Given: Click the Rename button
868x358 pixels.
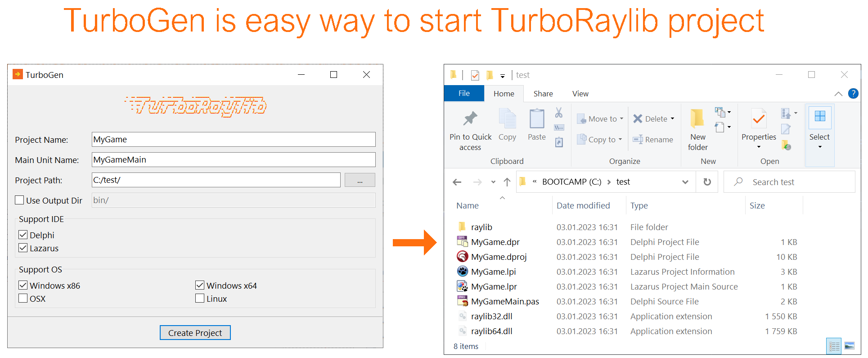Looking at the screenshot, I should point(653,140).
